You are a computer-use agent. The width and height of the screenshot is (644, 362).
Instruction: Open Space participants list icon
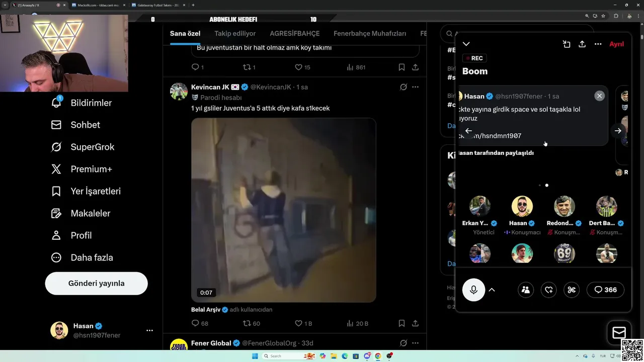pos(526,290)
